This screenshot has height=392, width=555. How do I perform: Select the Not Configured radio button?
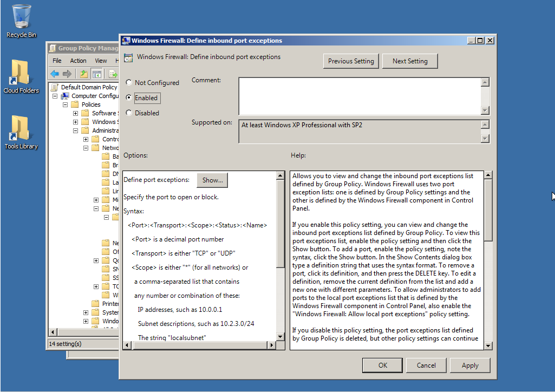(128, 82)
